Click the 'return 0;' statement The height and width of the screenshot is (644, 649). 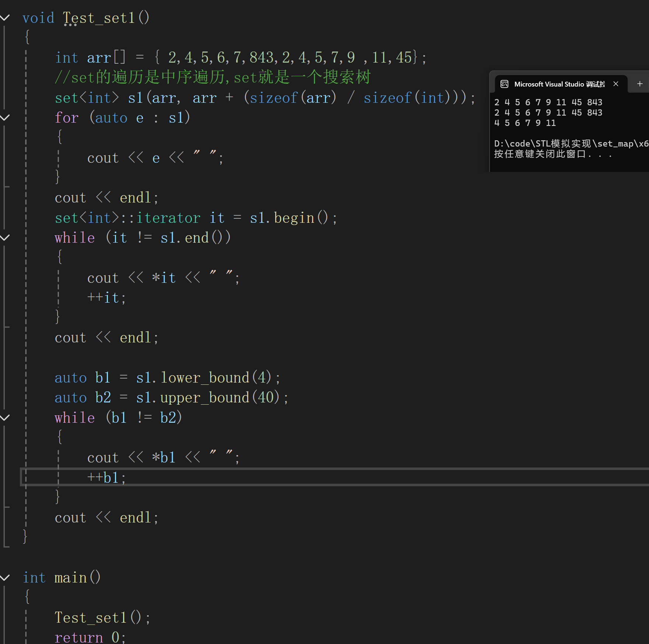[x=90, y=637]
